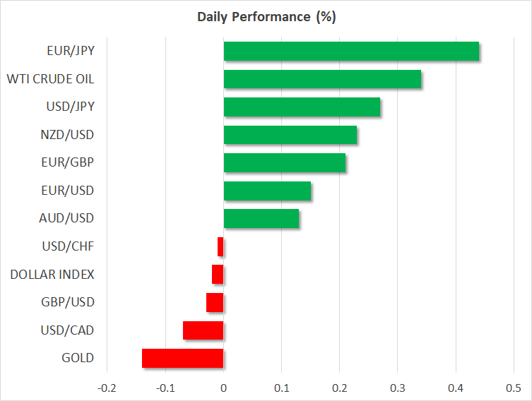The image size is (532, 401).
Task: Select the NZD/USD bar
Action: click(x=290, y=135)
